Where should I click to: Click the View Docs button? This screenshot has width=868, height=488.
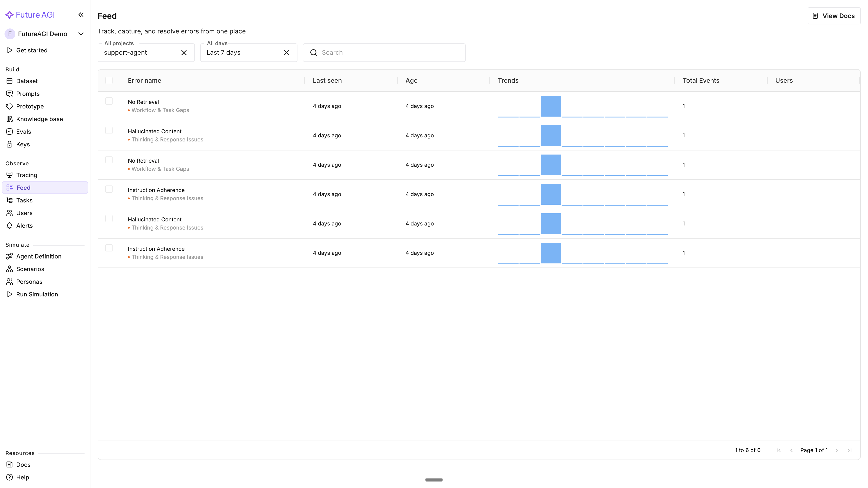834,16
